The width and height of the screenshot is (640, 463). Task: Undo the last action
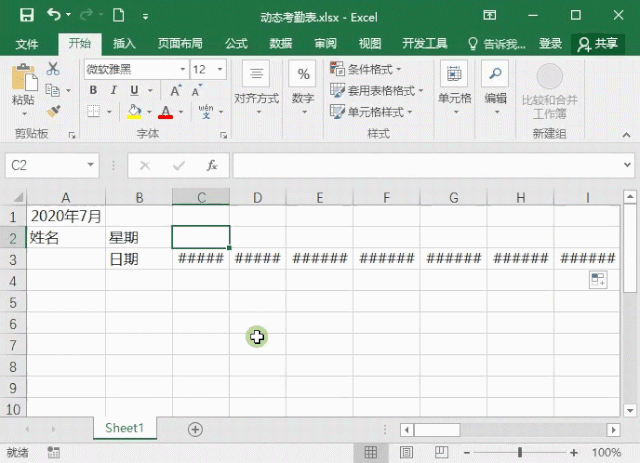coord(53,15)
